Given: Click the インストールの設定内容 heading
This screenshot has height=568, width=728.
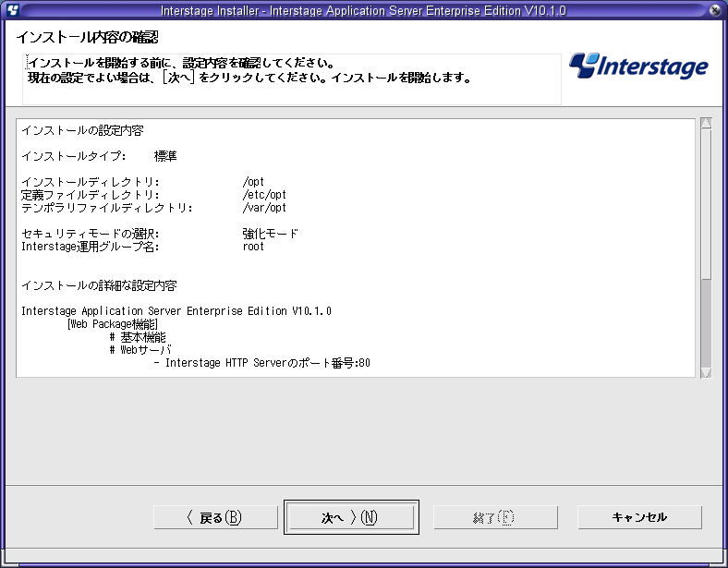Looking at the screenshot, I should (x=82, y=130).
